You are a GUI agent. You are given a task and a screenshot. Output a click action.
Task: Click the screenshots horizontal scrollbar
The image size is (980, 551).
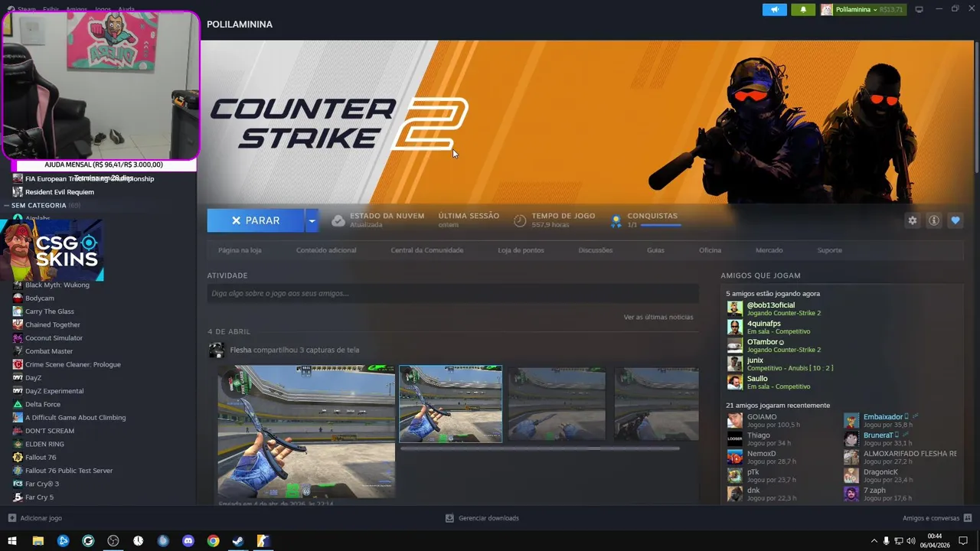(540, 448)
